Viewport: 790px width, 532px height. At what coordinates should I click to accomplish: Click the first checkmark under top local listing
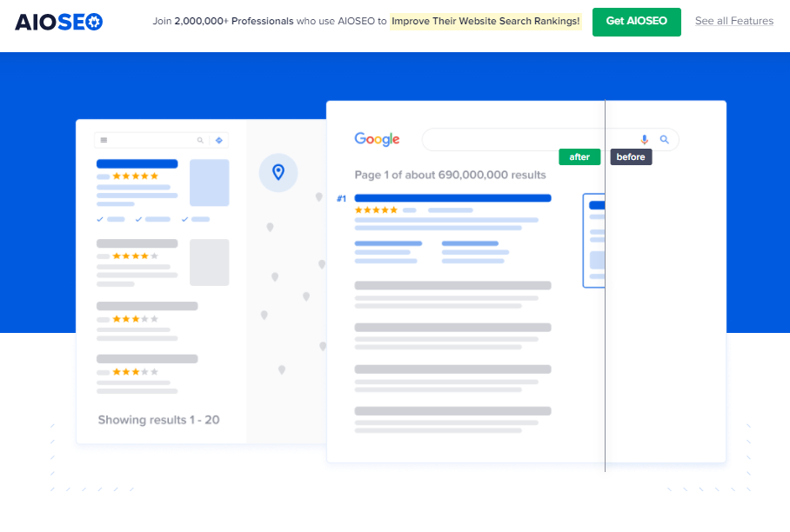pos(101,219)
